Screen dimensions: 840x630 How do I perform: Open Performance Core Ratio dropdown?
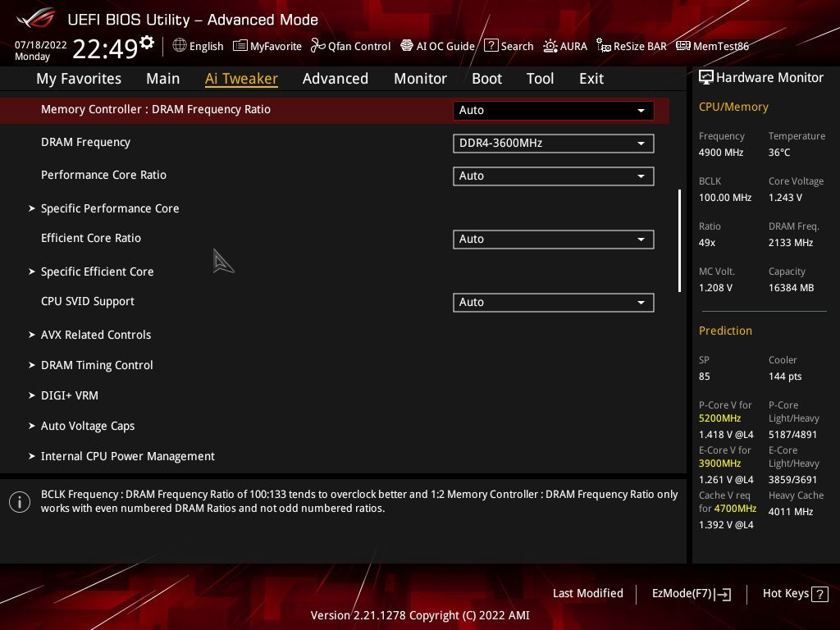click(553, 176)
